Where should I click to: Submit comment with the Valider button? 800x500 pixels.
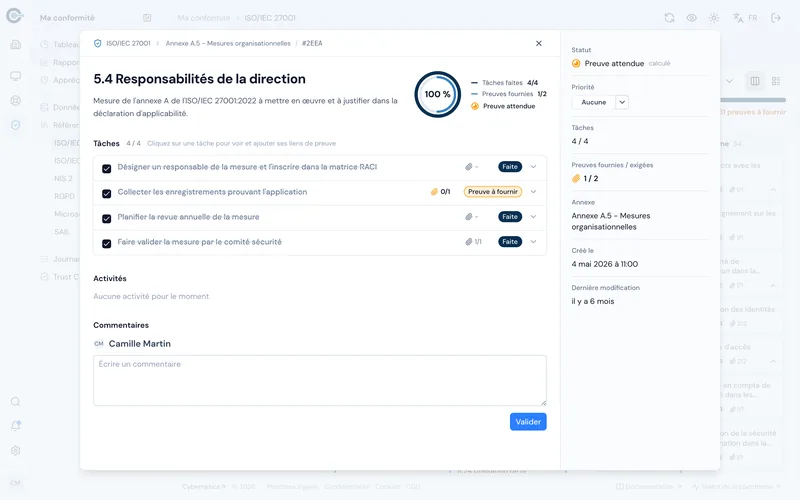point(528,422)
